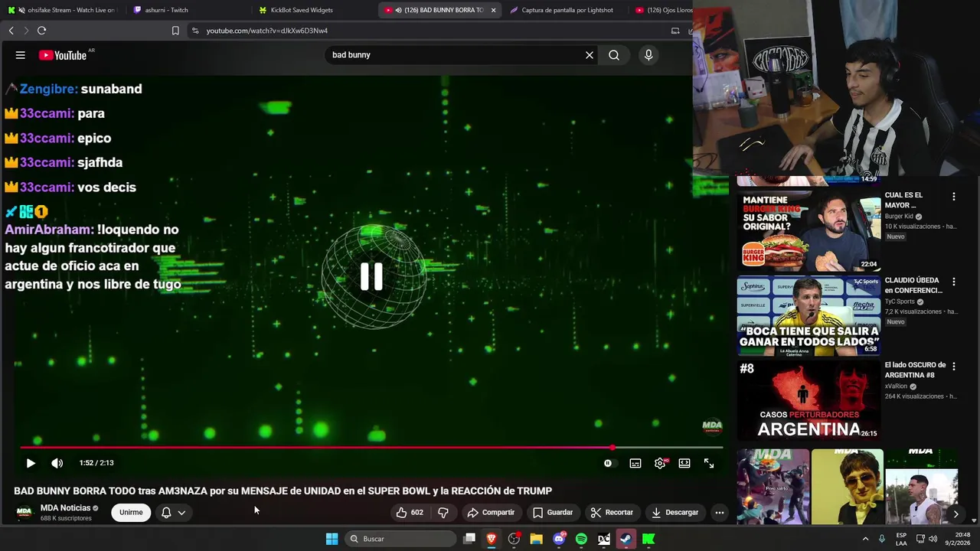Open options for 'El lado OSCURO' video

(953, 367)
